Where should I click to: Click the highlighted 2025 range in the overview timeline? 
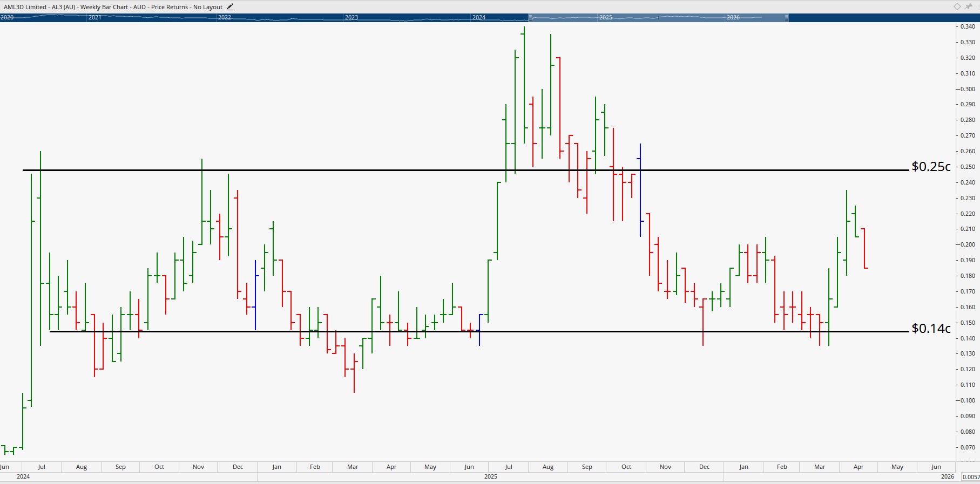[658, 17]
